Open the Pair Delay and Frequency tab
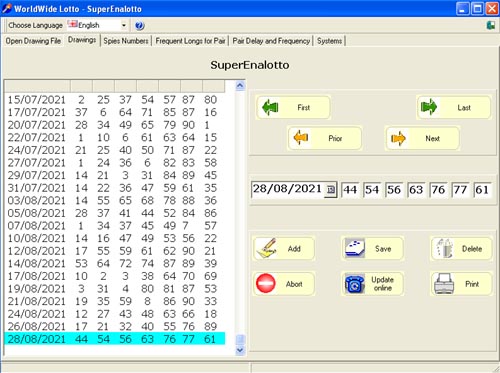This screenshot has height=373, width=500. (x=271, y=41)
